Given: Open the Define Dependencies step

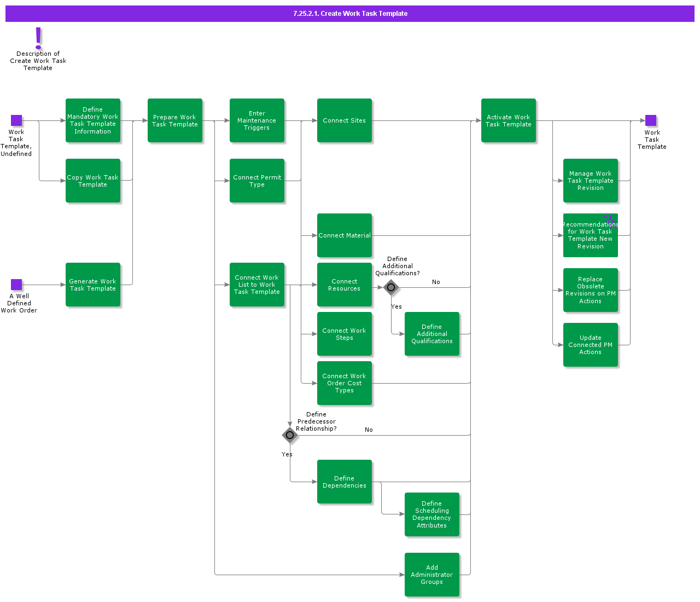Looking at the screenshot, I should (345, 482).
